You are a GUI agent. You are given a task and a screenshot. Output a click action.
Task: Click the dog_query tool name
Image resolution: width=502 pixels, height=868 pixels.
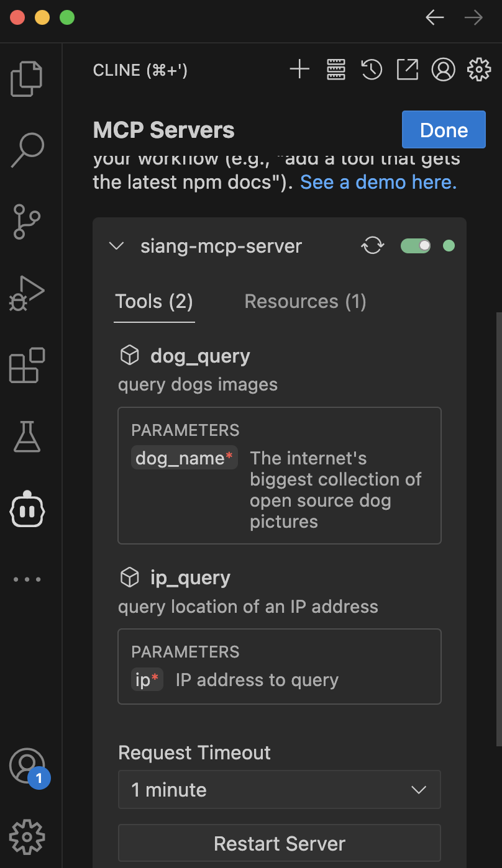coord(200,356)
